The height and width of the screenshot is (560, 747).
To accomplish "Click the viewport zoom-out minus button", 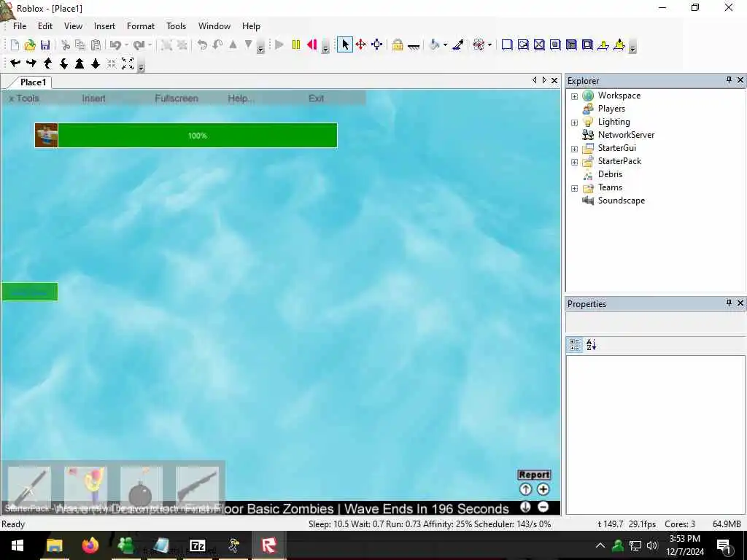I will click(543, 507).
